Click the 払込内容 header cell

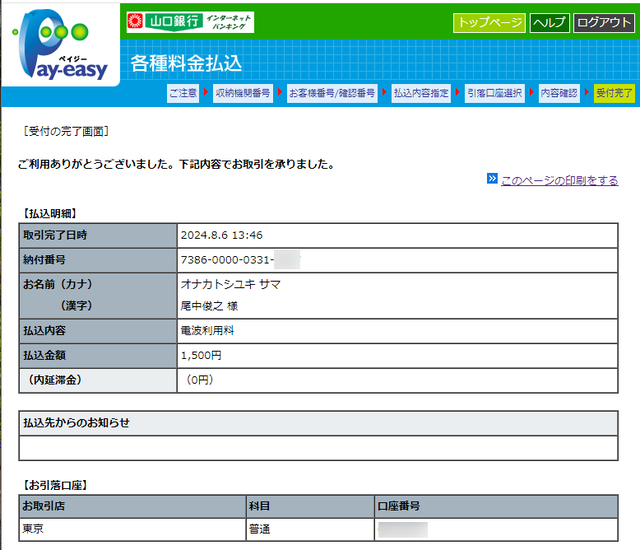point(98,331)
